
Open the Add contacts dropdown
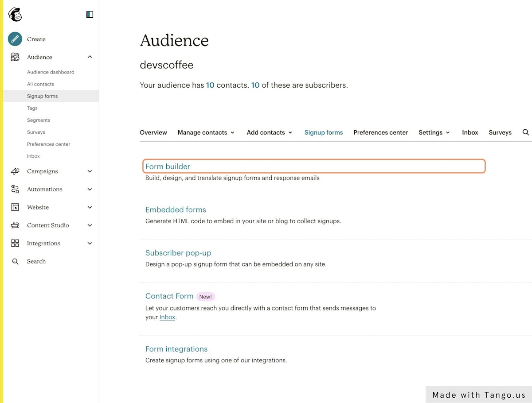(270, 132)
